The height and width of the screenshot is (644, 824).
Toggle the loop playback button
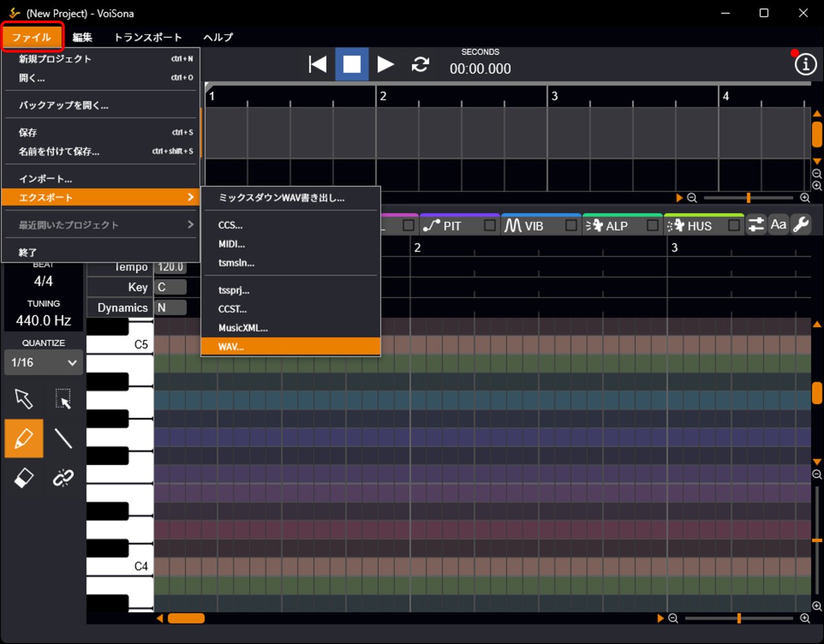[420, 64]
